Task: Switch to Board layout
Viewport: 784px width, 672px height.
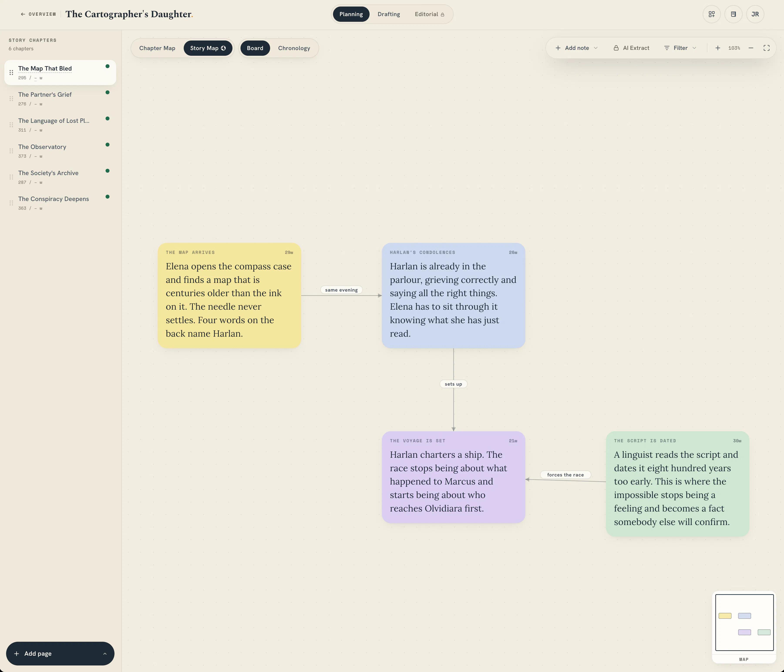Action: pyautogui.click(x=255, y=48)
